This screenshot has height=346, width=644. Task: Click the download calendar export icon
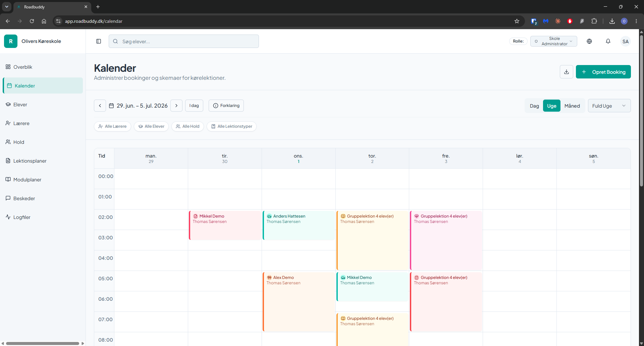(567, 72)
